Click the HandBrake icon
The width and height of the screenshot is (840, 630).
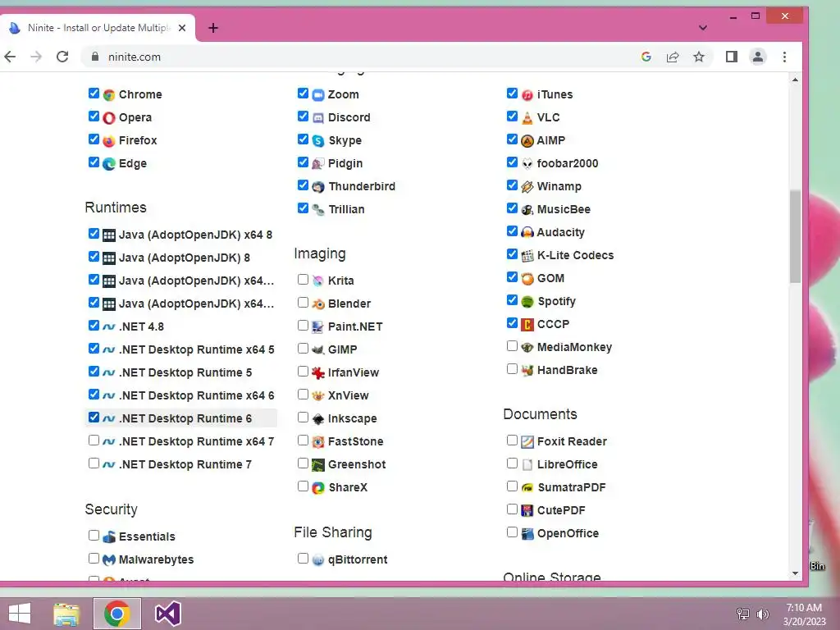(527, 370)
